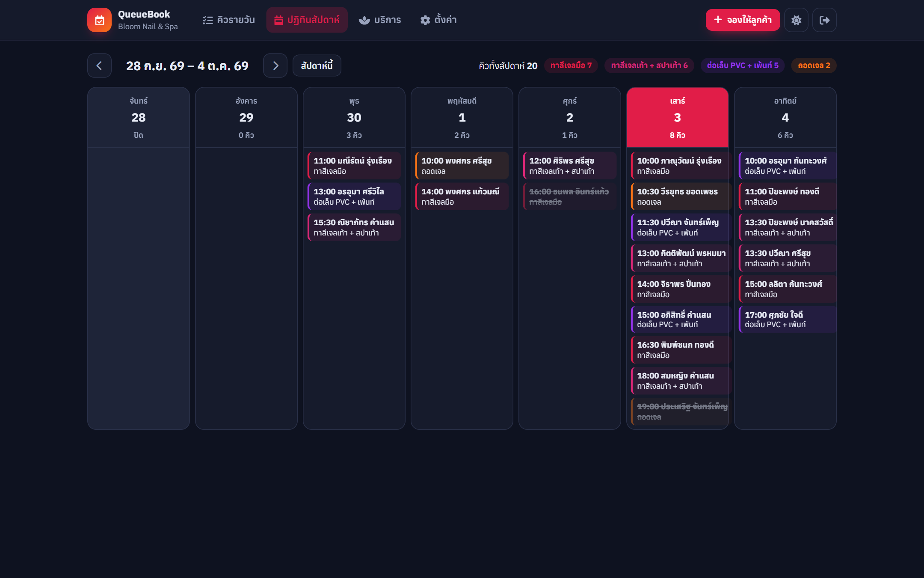Click the ทาสีเจลมือ 7 summary chip

pos(571,66)
